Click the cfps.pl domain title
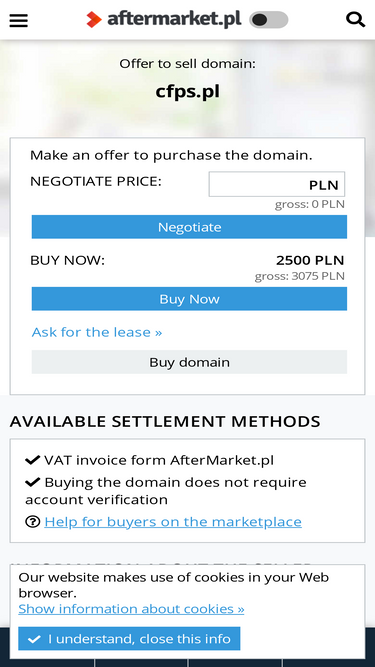The height and width of the screenshot is (667, 375). tap(188, 91)
